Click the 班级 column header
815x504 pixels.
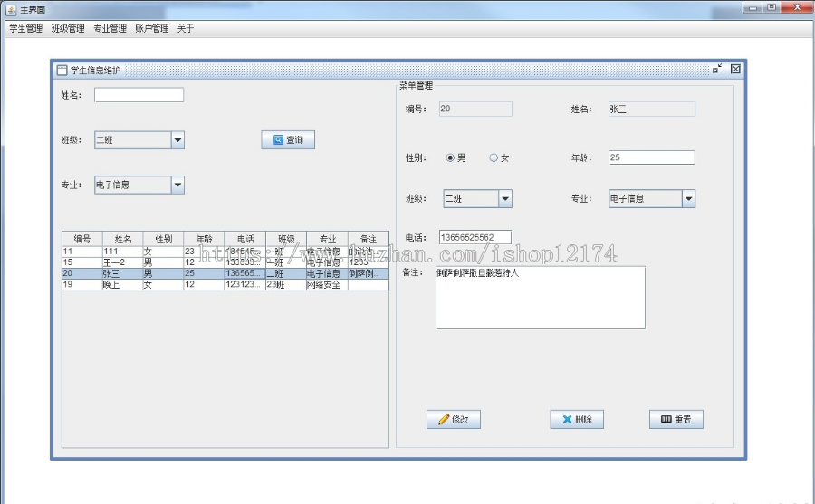pos(286,239)
